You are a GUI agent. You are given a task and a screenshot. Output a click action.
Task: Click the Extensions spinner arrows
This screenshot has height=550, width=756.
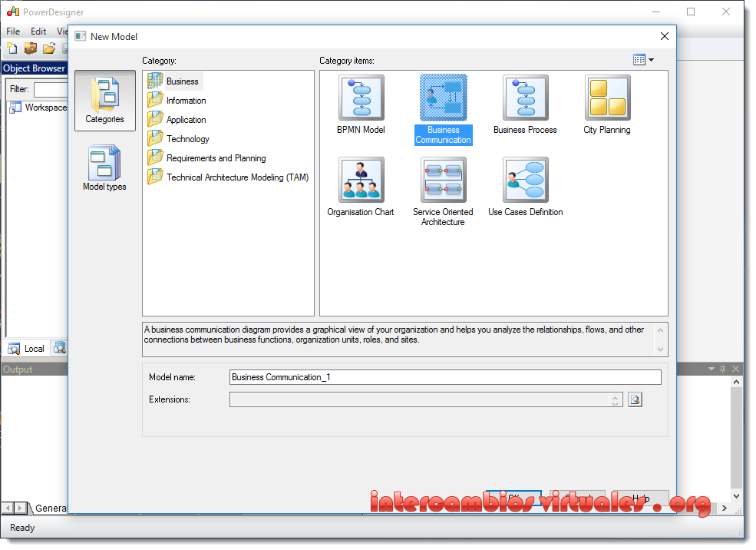tap(616, 400)
